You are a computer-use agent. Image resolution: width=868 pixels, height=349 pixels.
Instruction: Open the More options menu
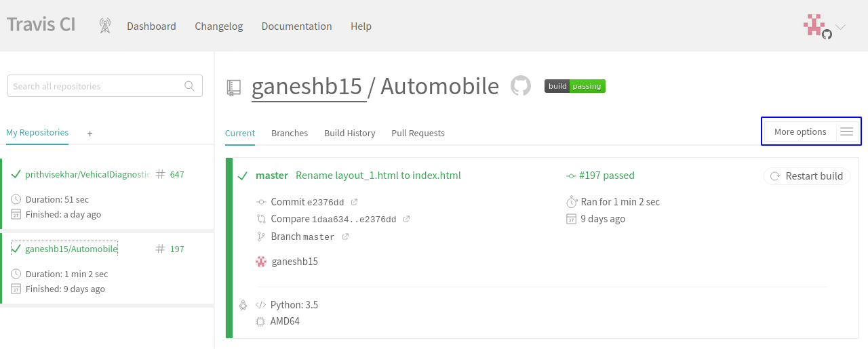click(800, 131)
